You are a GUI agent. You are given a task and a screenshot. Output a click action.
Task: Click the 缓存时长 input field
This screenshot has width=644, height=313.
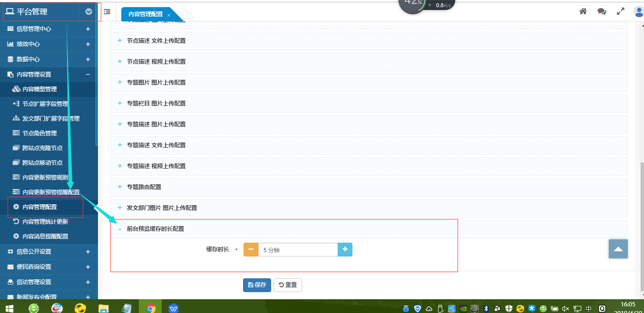tap(298, 249)
